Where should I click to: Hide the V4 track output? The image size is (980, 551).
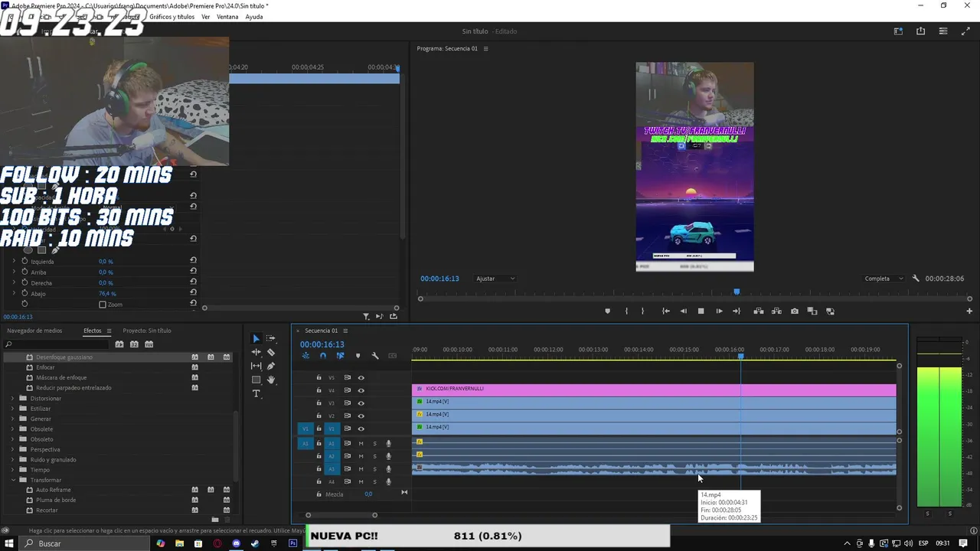tap(361, 390)
